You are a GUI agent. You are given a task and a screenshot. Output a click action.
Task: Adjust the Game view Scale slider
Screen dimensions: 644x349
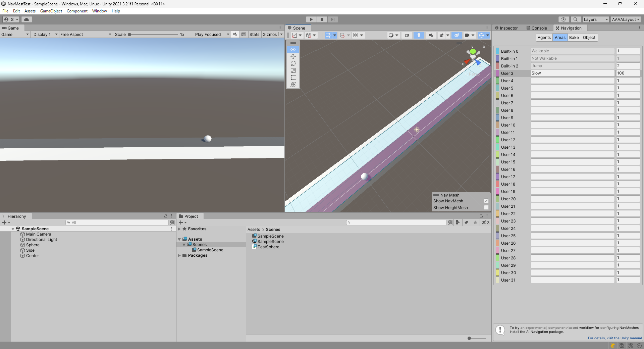point(154,35)
